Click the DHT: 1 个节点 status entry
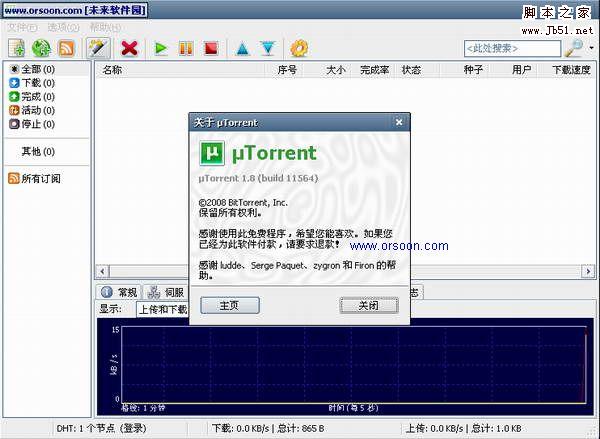Screen dimensions: 600x439 (101, 428)
